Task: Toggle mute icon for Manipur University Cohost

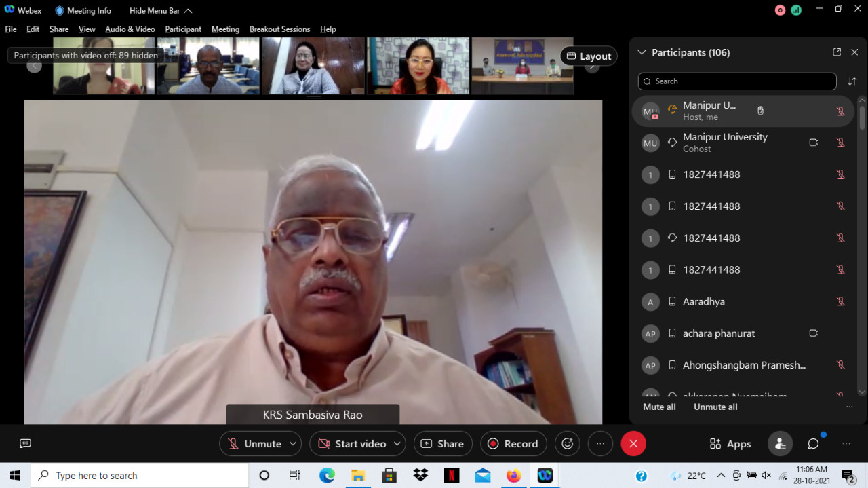Action: point(840,143)
